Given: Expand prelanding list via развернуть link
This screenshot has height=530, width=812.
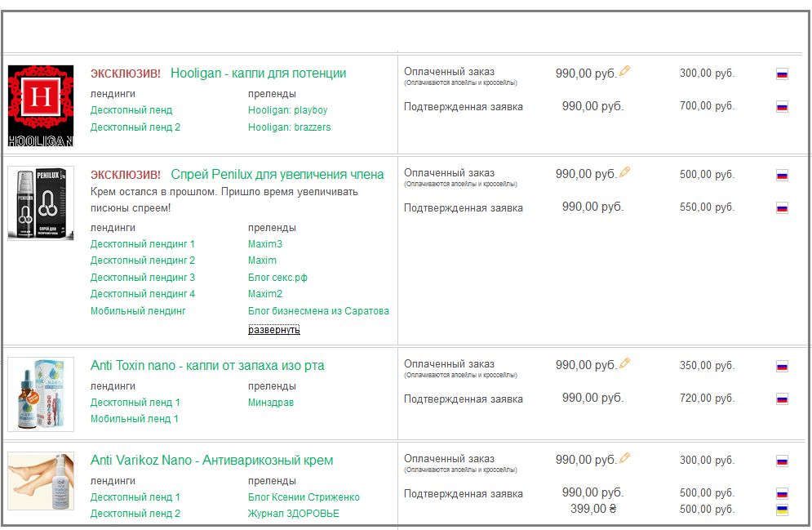Looking at the screenshot, I should point(273,330).
